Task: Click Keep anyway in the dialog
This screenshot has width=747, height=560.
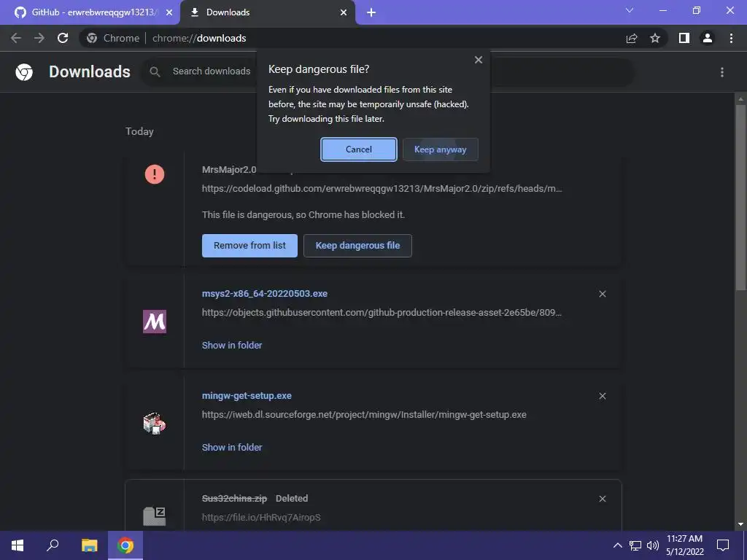Action: click(440, 149)
